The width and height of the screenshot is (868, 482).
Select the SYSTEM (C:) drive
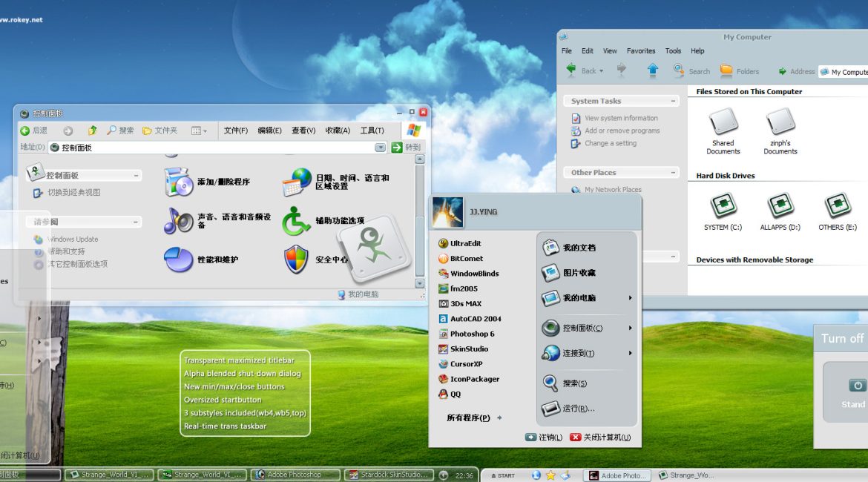(723, 211)
